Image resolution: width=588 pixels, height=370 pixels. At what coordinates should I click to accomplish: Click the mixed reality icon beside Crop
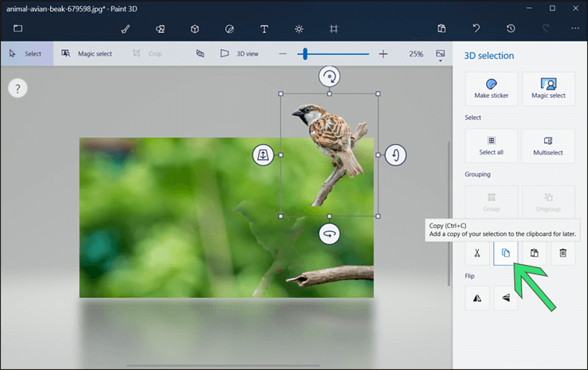tap(200, 53)
